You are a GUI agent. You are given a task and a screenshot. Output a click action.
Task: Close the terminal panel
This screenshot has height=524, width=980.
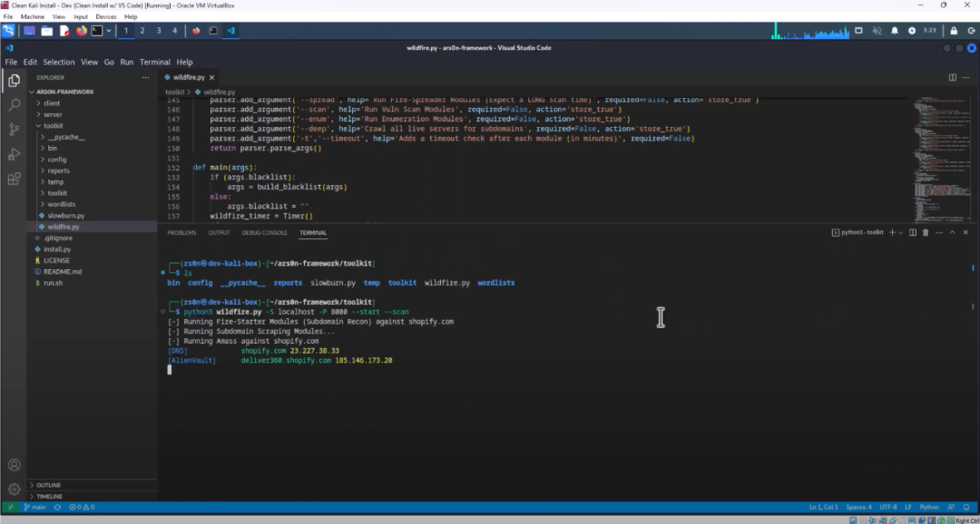965,232
